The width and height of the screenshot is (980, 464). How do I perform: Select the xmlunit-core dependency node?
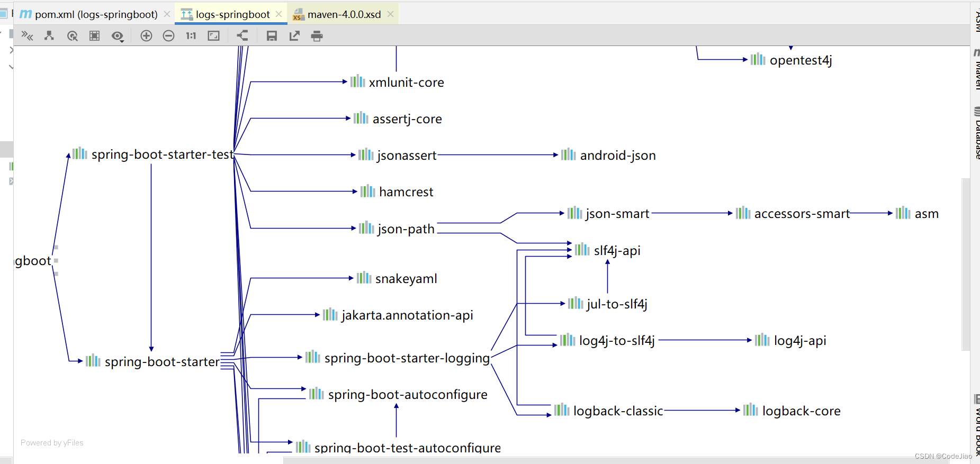397,82
